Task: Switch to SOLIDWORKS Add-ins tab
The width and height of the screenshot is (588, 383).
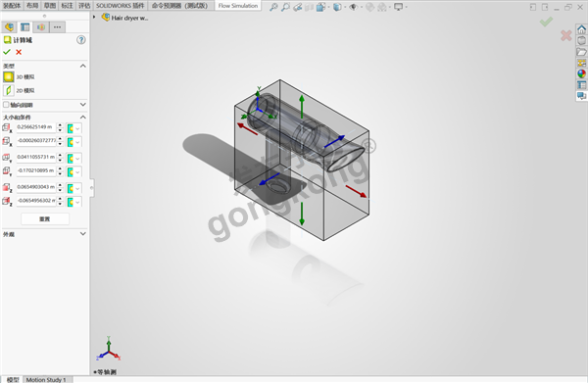Action: [120, 5]
